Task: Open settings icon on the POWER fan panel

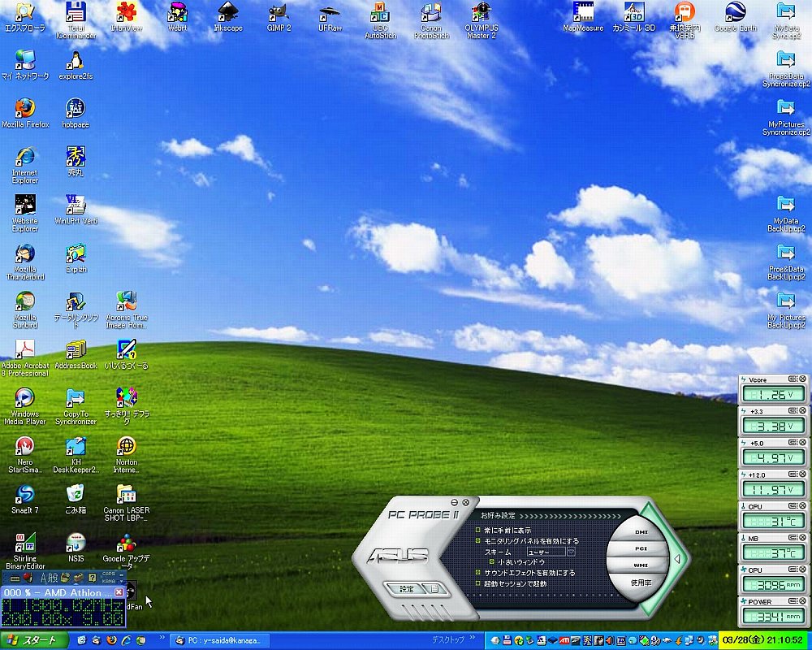Action: point(793,600)
